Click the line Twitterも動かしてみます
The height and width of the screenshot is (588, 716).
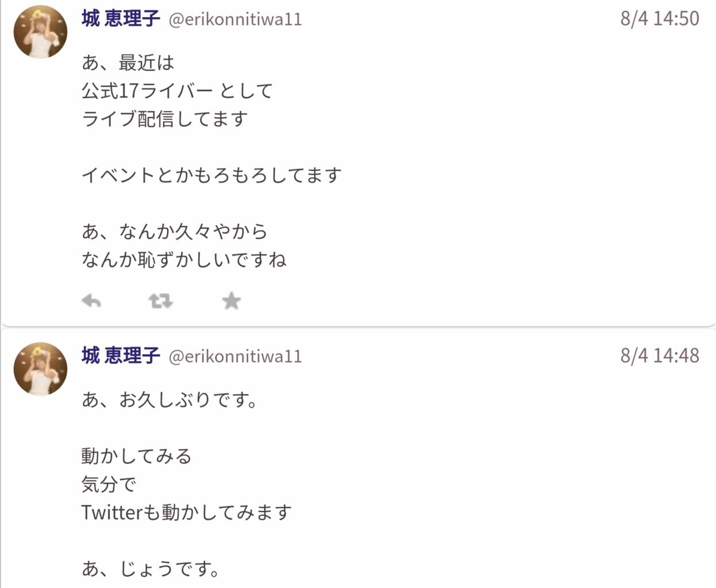pos(187,512)
